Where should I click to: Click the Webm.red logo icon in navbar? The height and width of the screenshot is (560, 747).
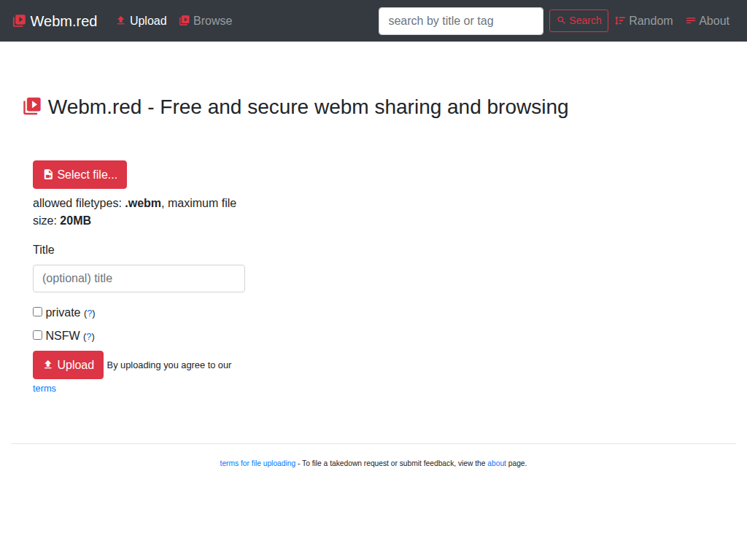tap(20, 21)
